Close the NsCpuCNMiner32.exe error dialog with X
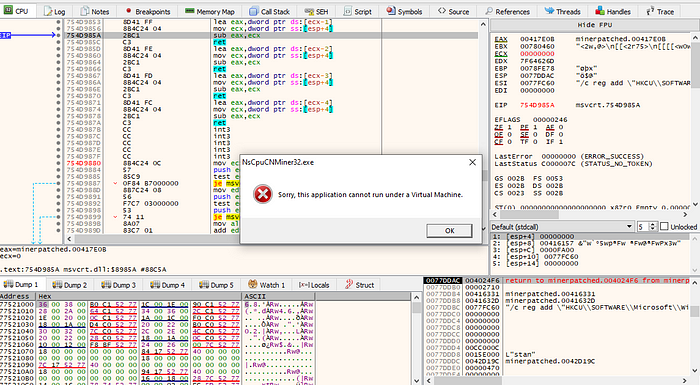 472,163
